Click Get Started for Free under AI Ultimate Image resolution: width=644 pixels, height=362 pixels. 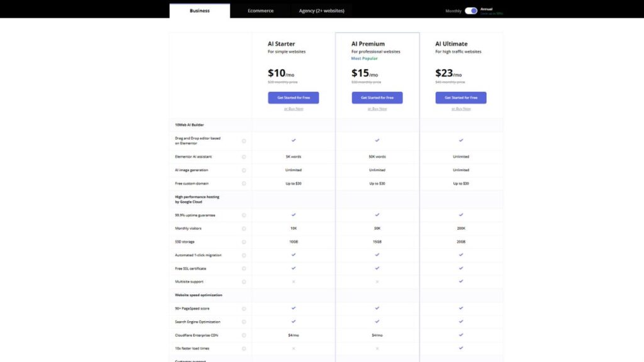[461, 97]
